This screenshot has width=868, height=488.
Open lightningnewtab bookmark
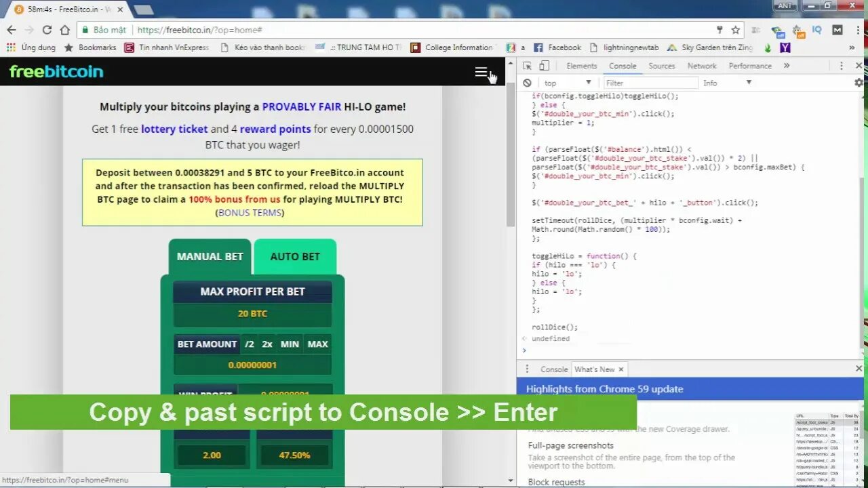624,47
